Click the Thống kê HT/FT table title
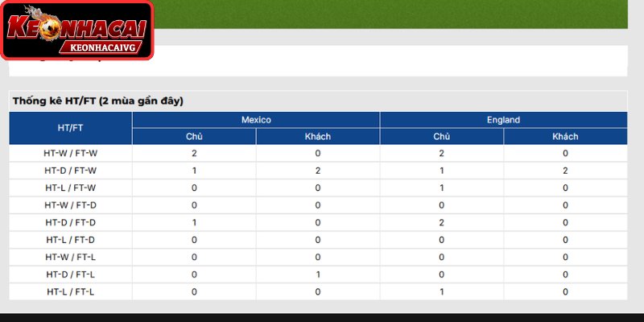Viewport: 644px width, 322px height. tap(97, 101)
